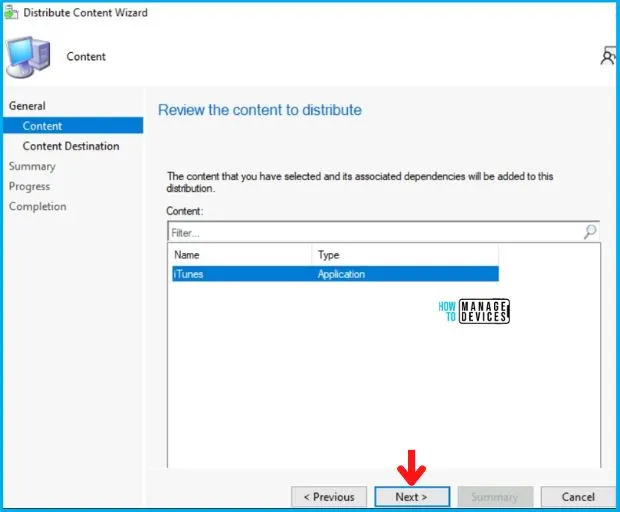Click the user feedback icon at top right

pyautogui.click(x=608, y=57)
